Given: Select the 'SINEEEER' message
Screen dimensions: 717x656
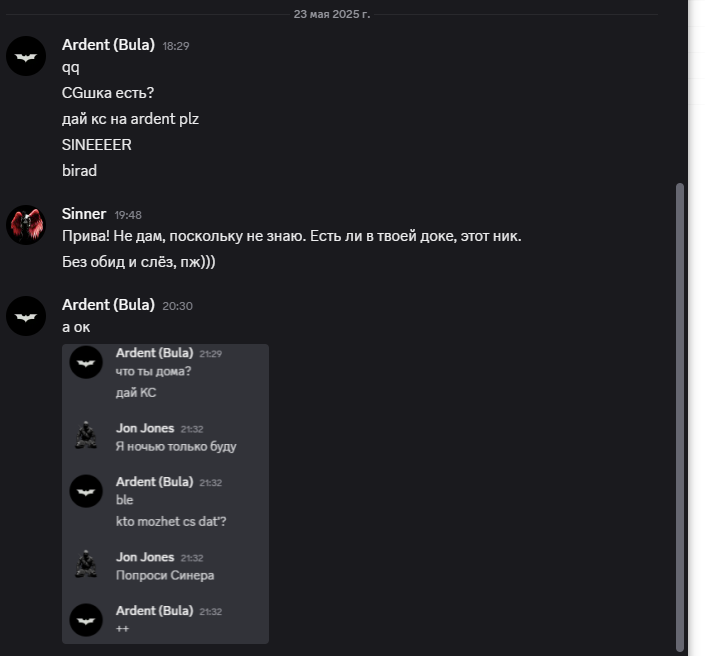Looking at the screenshot, I should [x=96, y=145].
